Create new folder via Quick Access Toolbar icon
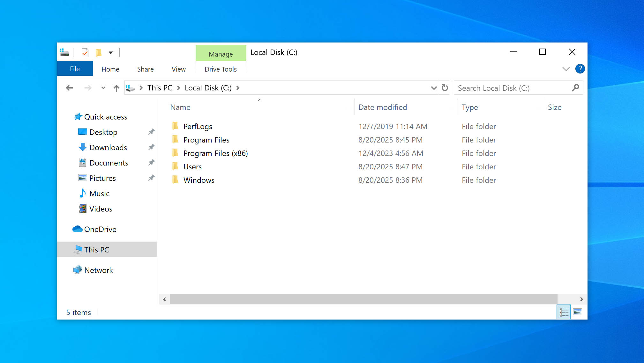Image resolution: width=644 pixels, height=363 pixels. pos(99,52)
